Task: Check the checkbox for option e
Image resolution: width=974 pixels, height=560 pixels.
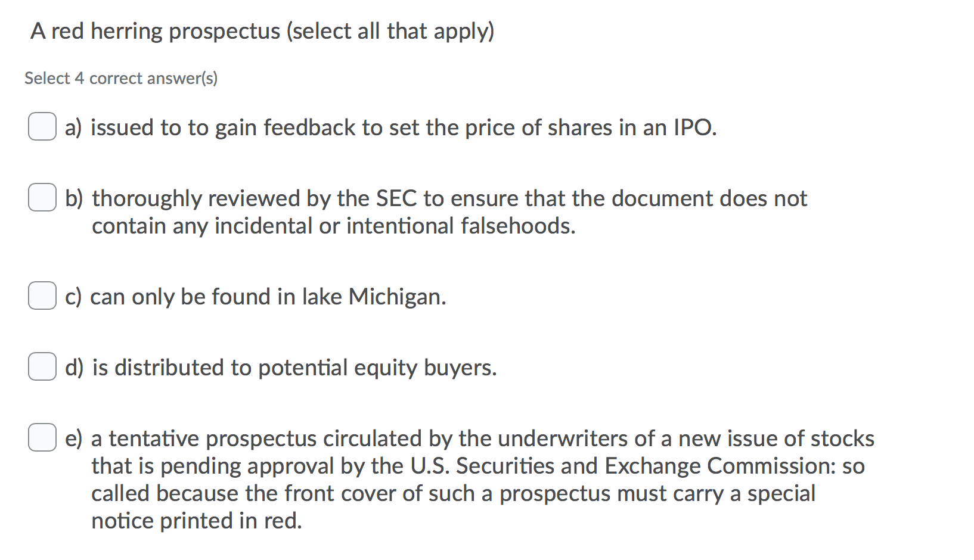Action: (41, 438)
